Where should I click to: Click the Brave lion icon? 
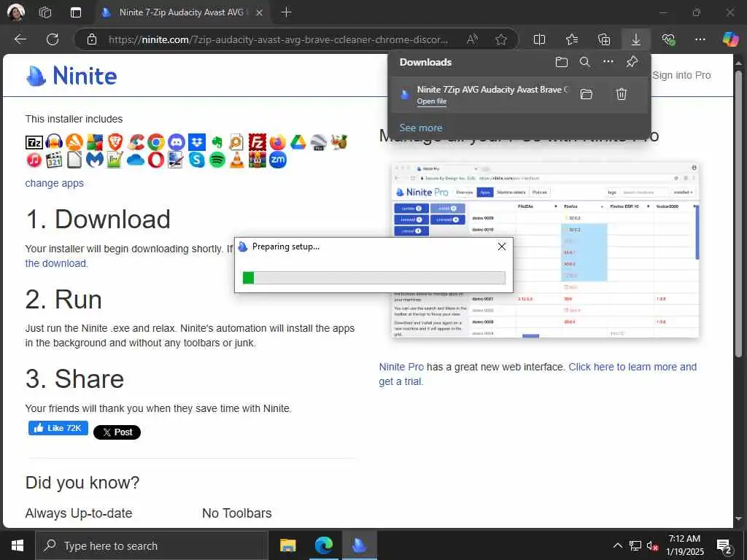[115, 142]
